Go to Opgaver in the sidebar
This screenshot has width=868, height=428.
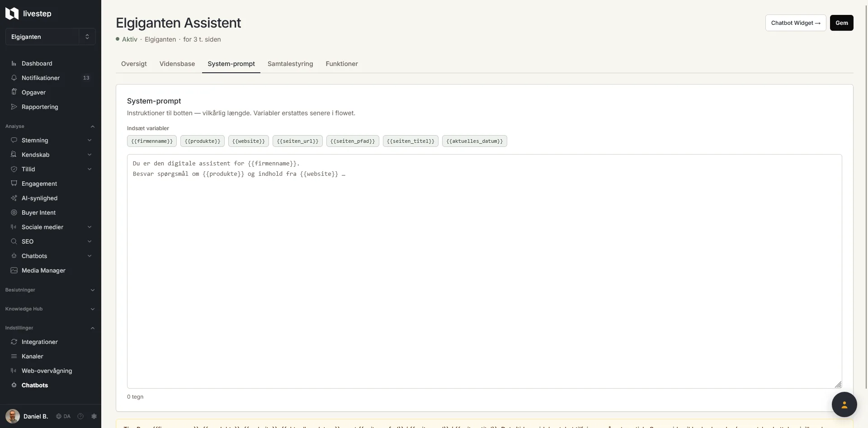pyautogui.click(x=51, y=92)
